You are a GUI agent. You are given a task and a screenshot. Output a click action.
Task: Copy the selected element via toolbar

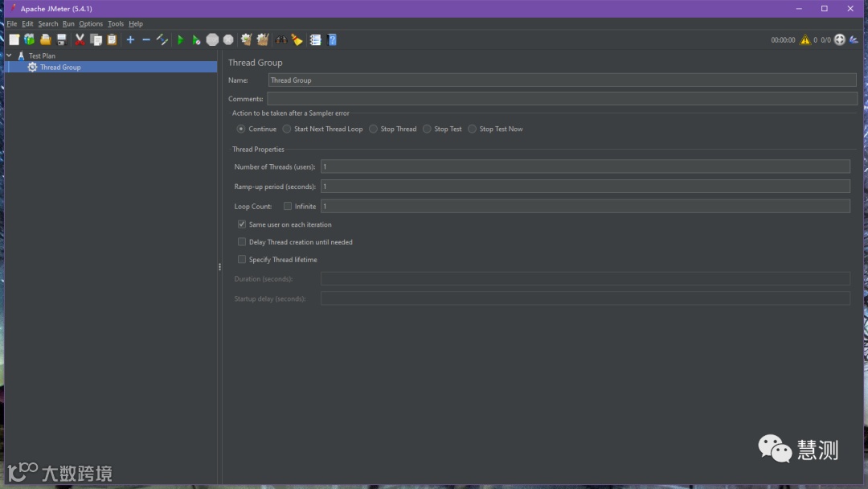[x=96, y=39]
